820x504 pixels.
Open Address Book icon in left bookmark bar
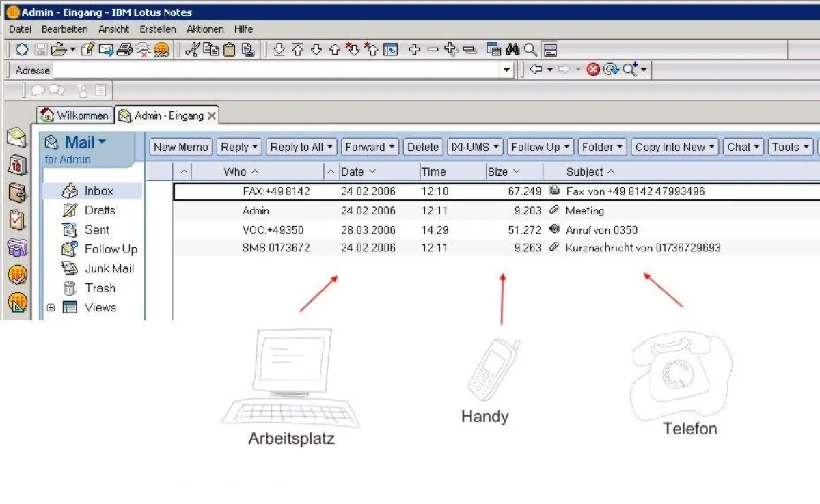click(17, 193)
